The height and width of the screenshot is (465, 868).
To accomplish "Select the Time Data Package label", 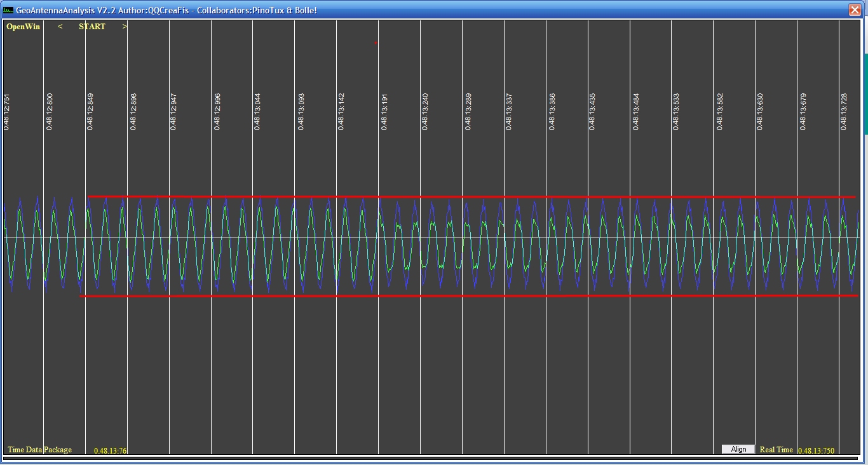I will (39, 450).
